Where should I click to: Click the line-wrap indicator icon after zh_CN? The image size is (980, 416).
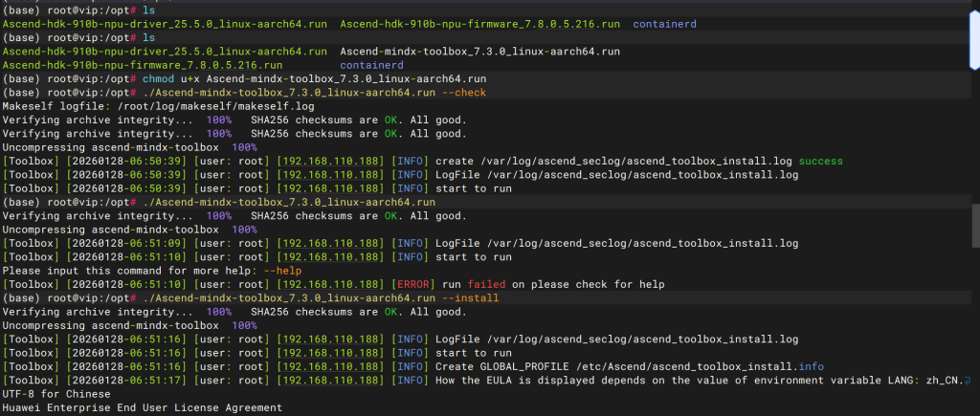tap(969, 380)
